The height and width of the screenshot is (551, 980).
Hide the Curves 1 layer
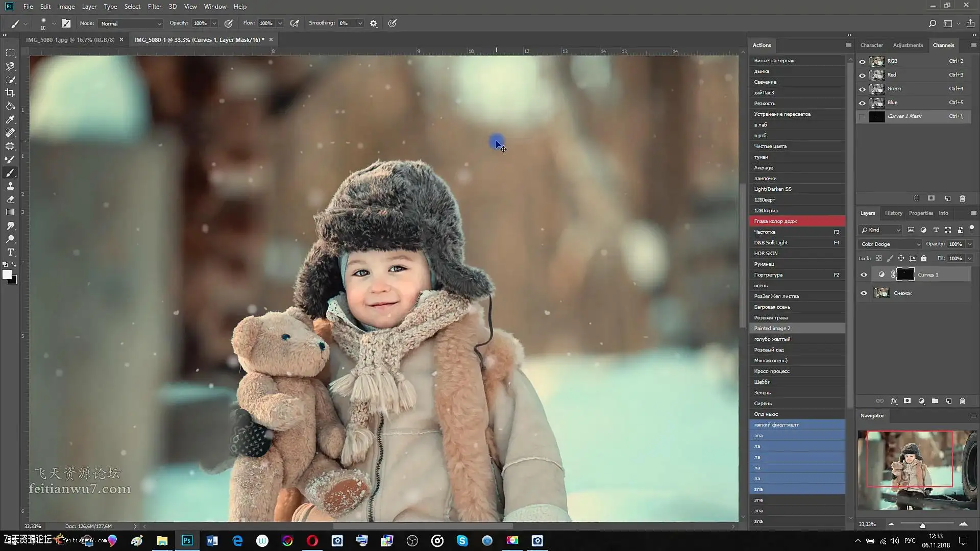pos(864,275)
